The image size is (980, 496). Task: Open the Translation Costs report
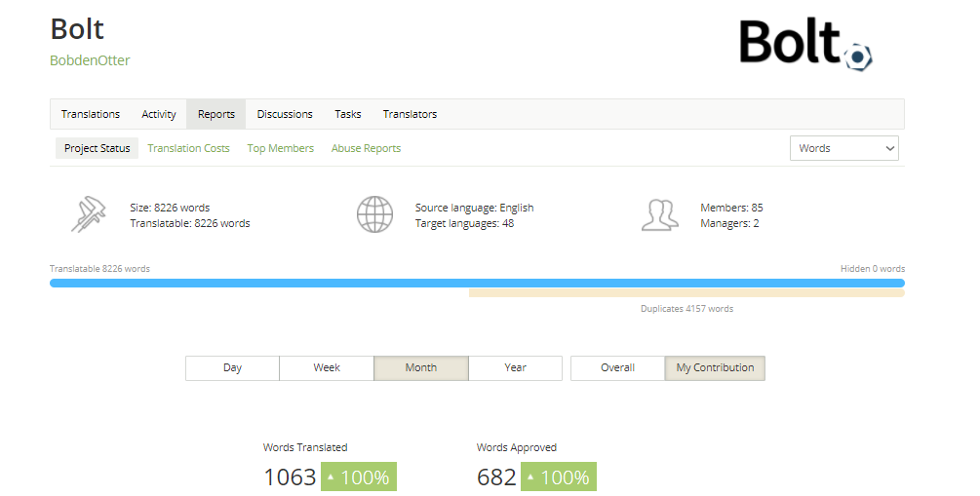pos(188,148)
